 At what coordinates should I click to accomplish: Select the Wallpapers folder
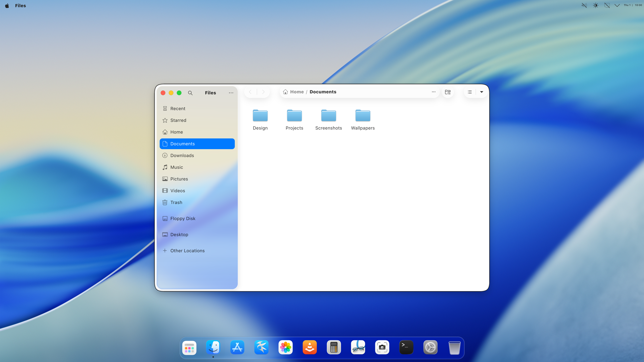pos(363,120)
